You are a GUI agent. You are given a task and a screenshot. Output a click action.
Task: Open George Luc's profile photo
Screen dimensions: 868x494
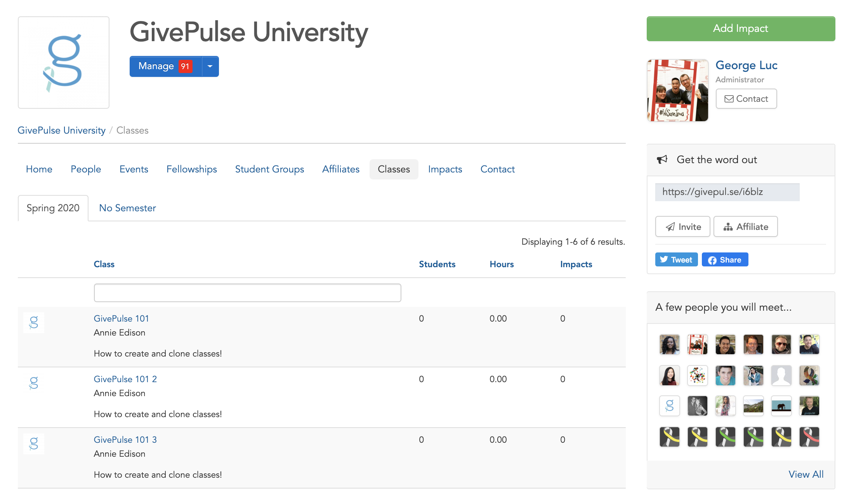pos(678,90)
